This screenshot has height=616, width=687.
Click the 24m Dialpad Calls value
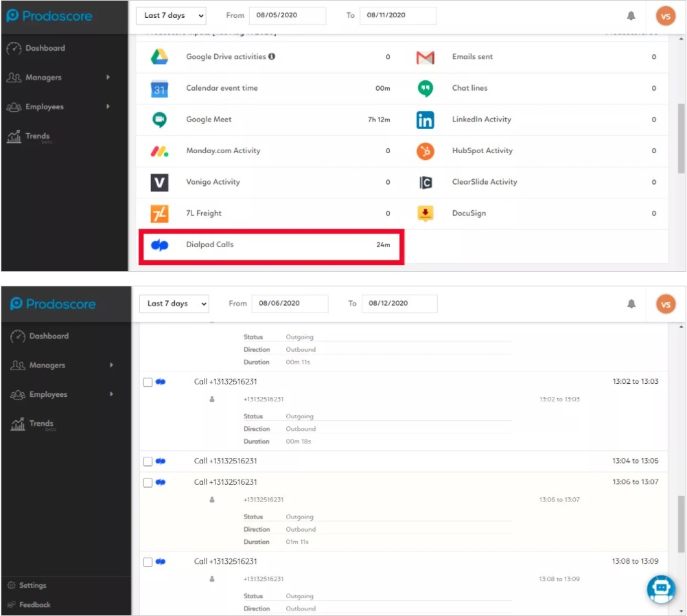(383, 244)
